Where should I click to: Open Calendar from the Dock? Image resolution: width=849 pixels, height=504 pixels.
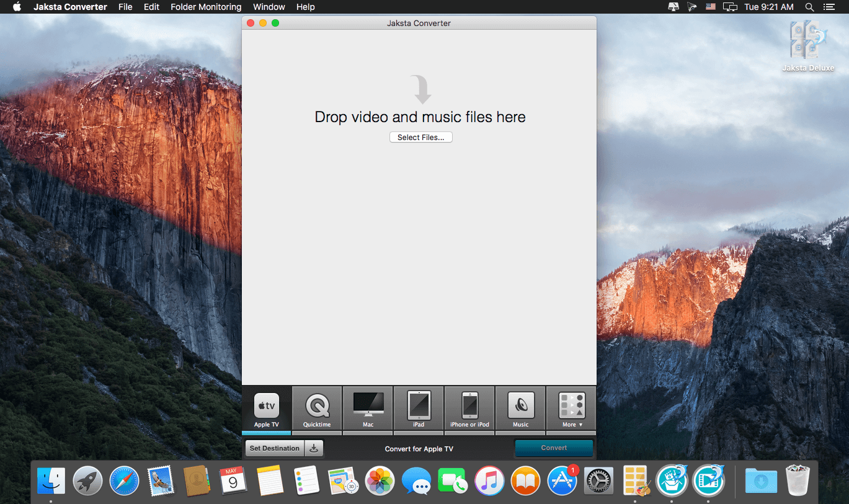point(233,481)
